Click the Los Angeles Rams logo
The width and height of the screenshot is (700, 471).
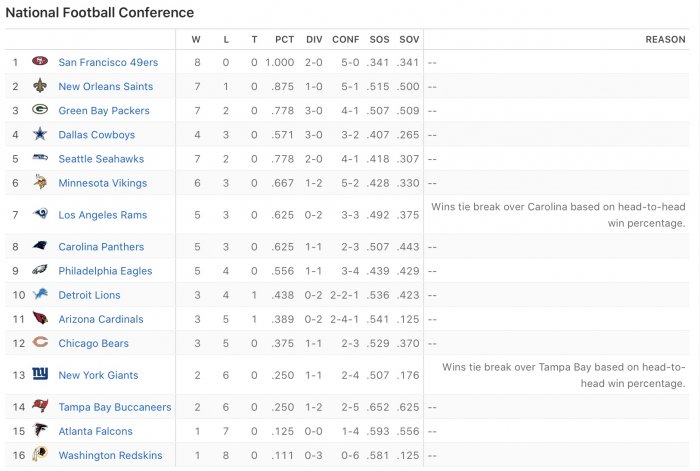[40, 214]
